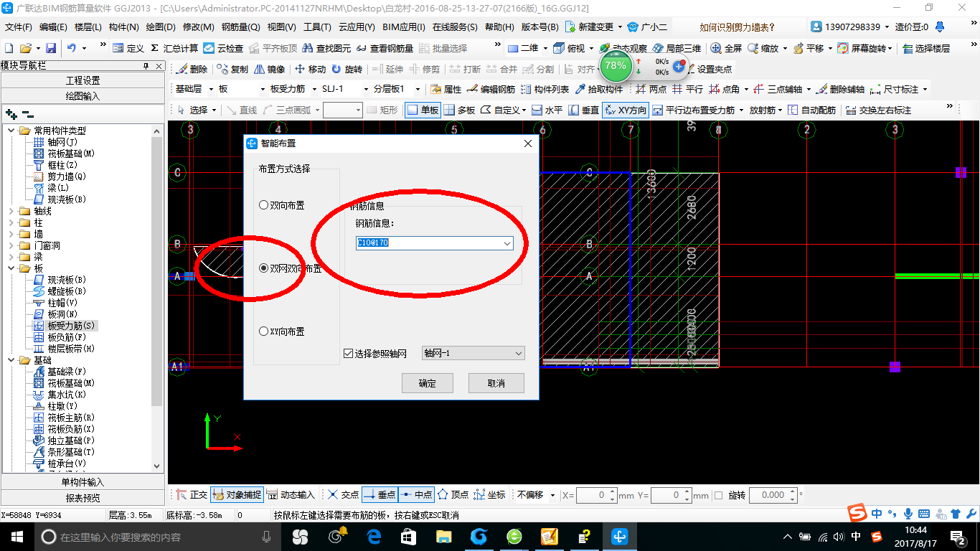Expand 门窗洞 tree node
The width and height of the screenshot is (980, 551).
(11, 245)
